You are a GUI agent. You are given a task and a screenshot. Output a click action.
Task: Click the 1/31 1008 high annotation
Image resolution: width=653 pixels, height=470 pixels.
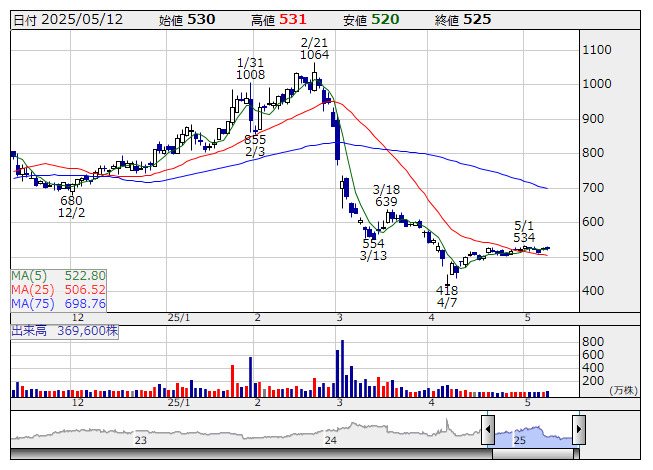[x=250, y=69]
